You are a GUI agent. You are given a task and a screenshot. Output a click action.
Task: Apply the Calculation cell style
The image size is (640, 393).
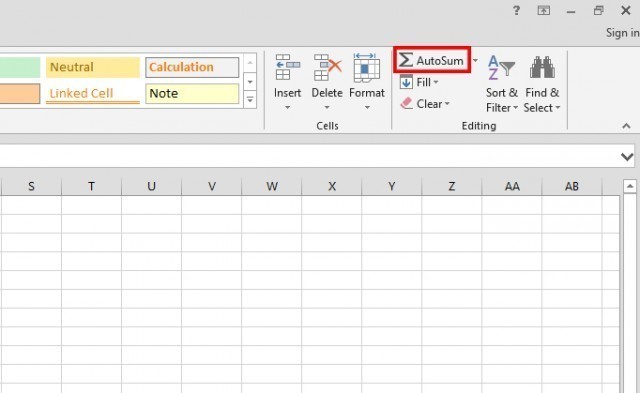pyautogui.click(x=192, y=67)
